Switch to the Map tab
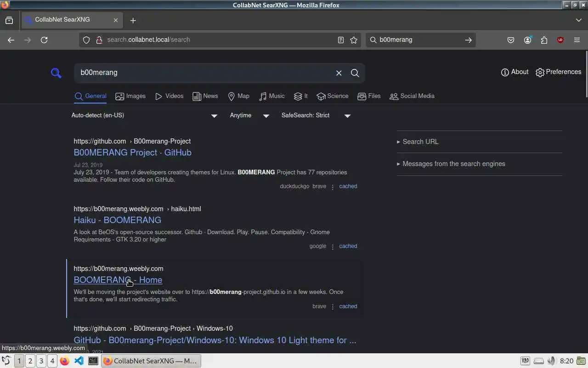Image resolution: width=588 pixels, height=368 pixels. [238, 96]
